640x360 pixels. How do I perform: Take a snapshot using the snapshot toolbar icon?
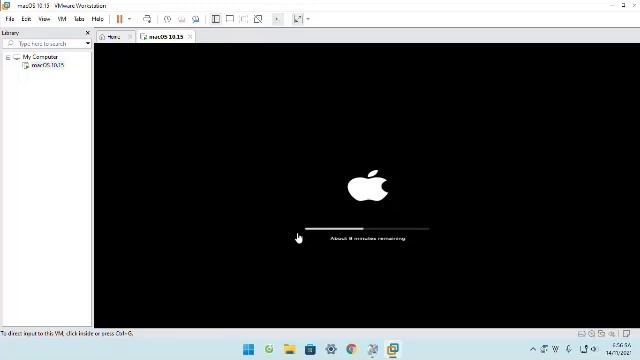click(167, 19)
